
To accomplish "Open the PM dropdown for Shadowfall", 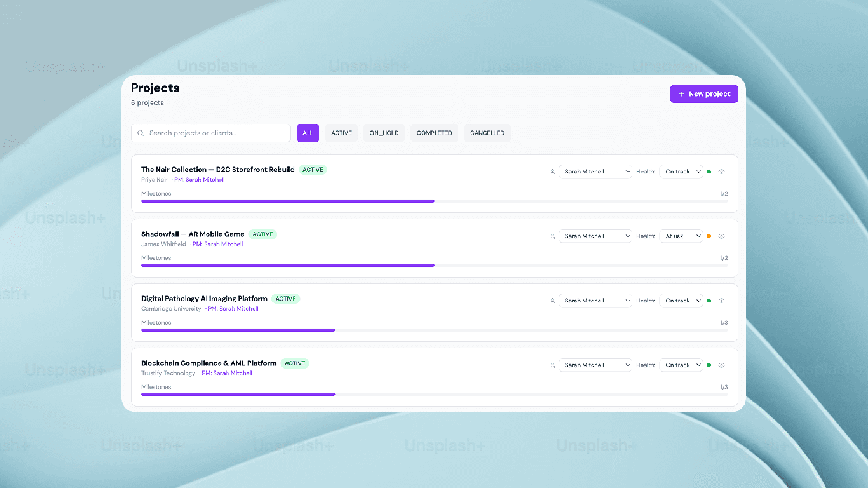I will point(595,236).
